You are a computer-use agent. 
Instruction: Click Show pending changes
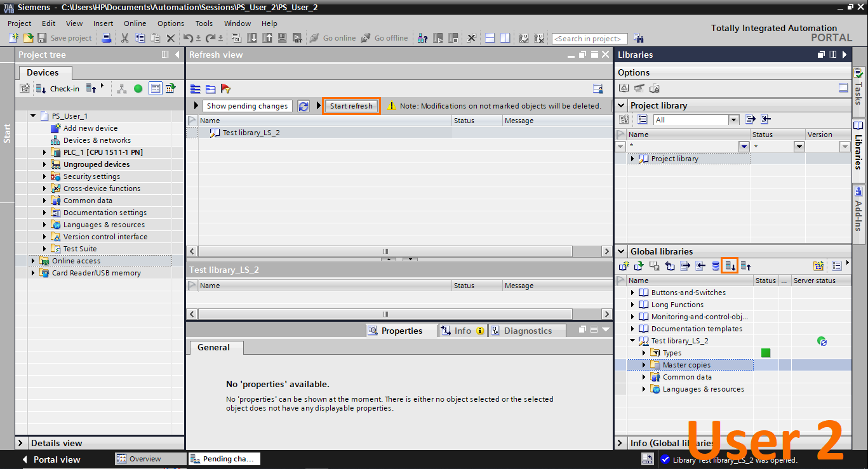247,105
